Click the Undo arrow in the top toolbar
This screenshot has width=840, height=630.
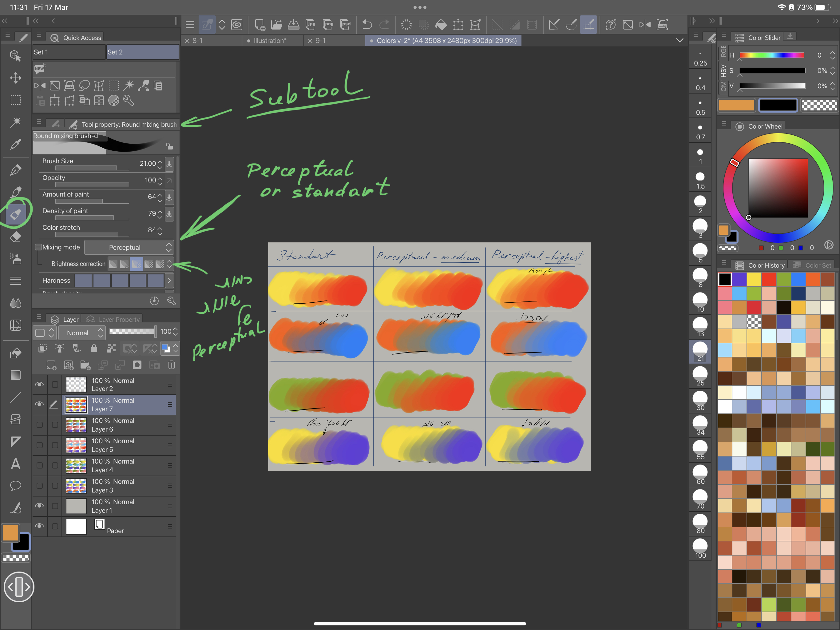click(367, 25)
